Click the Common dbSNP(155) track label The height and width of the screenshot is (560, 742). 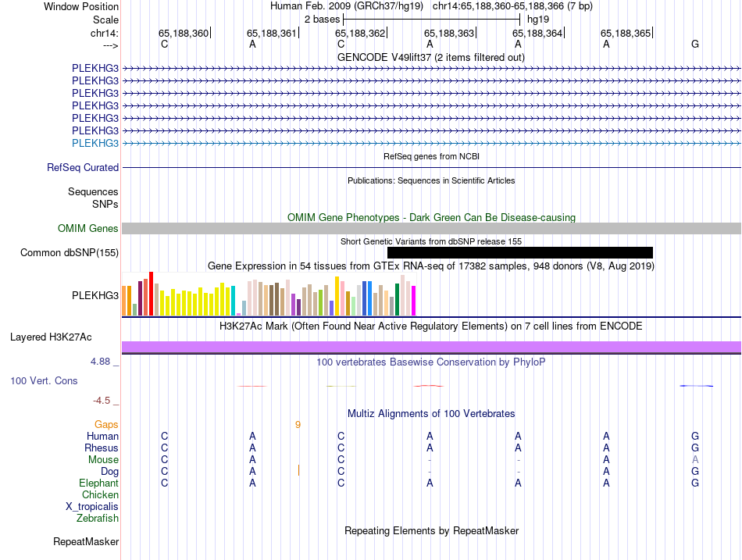pyautogui.click(x=70, y=252)
